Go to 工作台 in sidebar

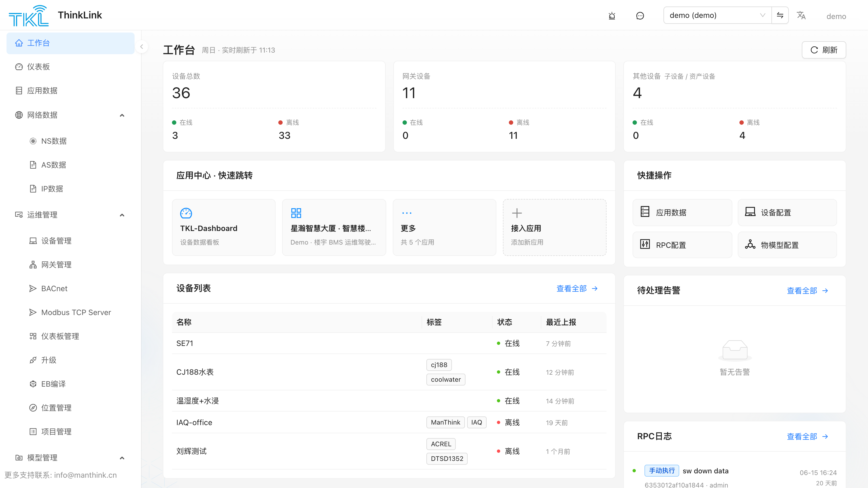tap(71, 43)
